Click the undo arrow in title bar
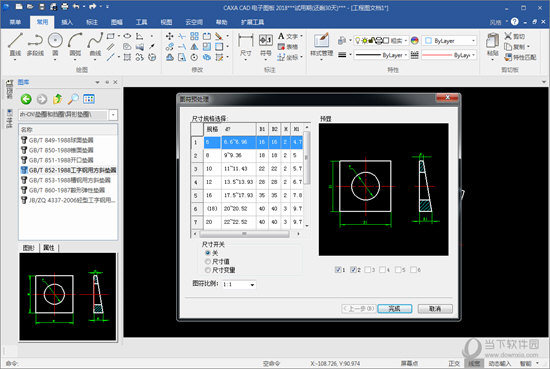Viewport: 550px width, 369px height. coord(76,7)
